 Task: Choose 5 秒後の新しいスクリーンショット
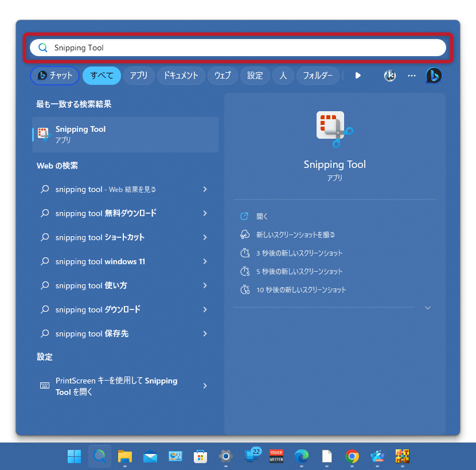tap(299, 272)
